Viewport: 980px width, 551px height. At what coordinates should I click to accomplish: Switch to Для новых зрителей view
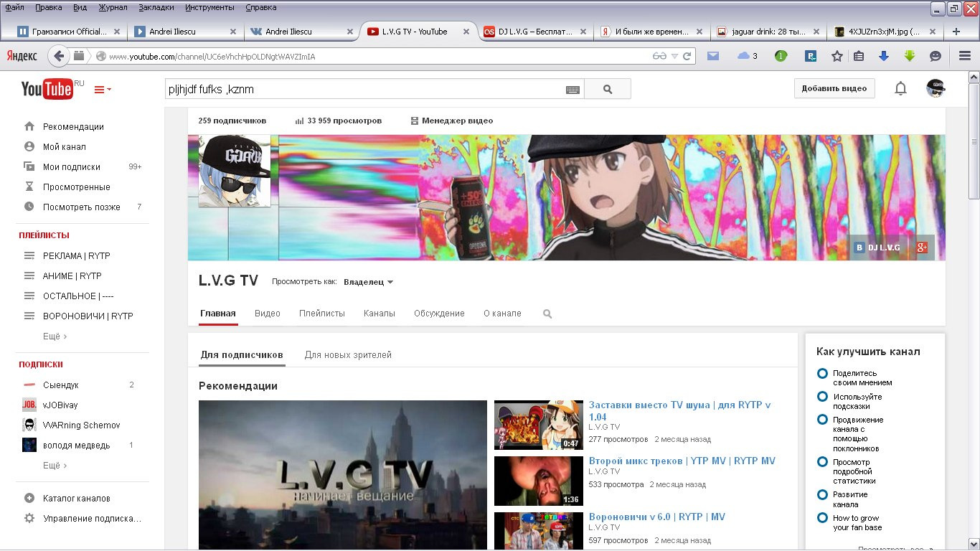coord(348,355)
